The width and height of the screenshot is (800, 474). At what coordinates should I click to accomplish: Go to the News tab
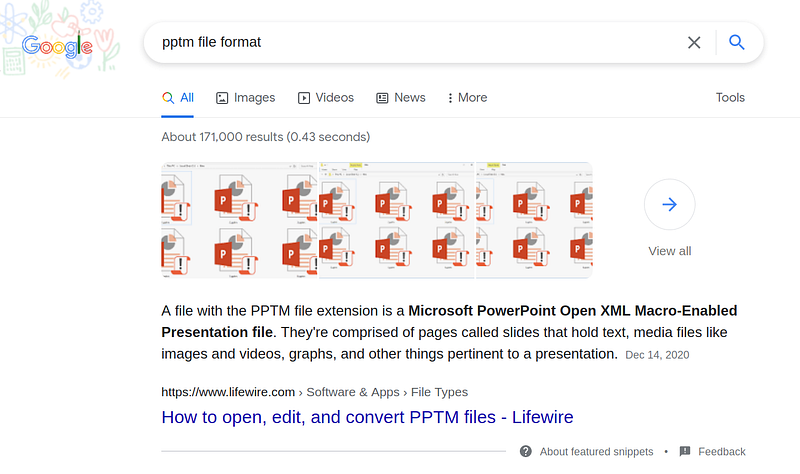click(401, 97)
